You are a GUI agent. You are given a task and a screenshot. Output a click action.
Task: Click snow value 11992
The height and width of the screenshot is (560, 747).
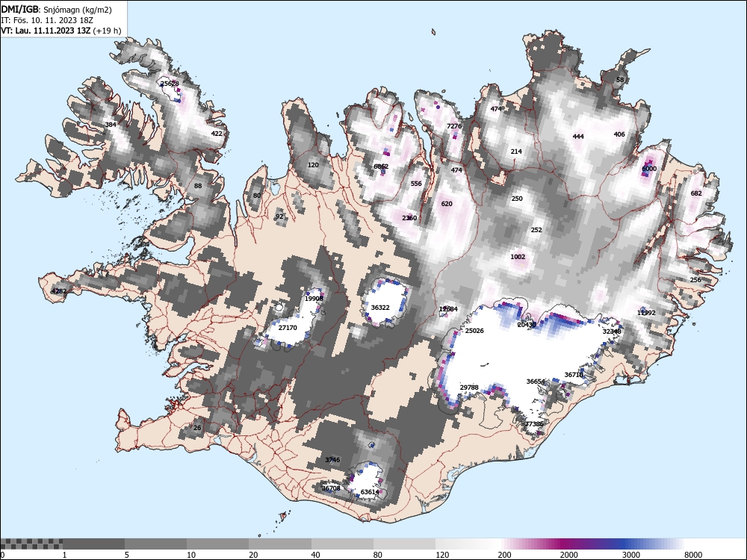646,313
